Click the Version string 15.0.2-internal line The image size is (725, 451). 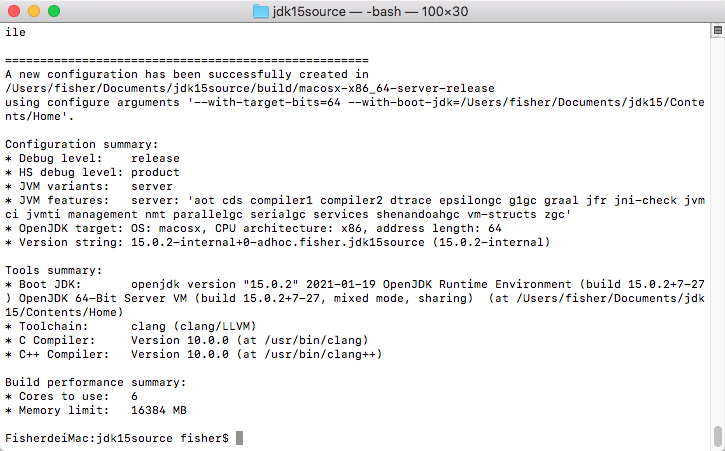pyautogui.click(x=277, y=242)
